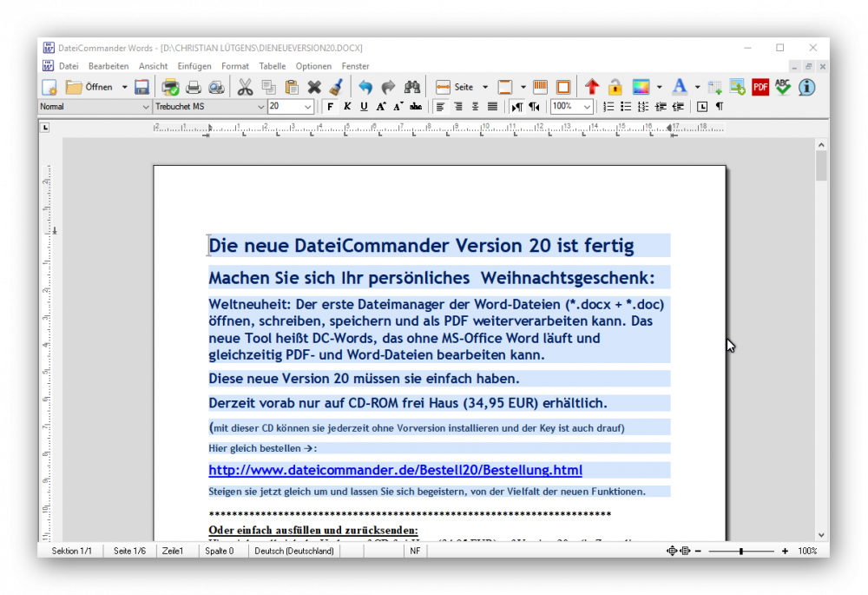Follow the dateicommander.de Bestellung link

395,471
